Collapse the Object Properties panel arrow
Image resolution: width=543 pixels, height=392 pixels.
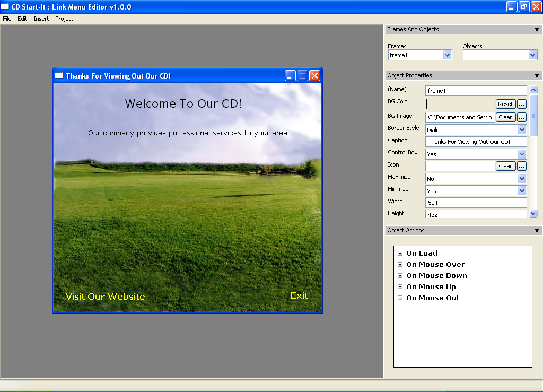[537, 76]
